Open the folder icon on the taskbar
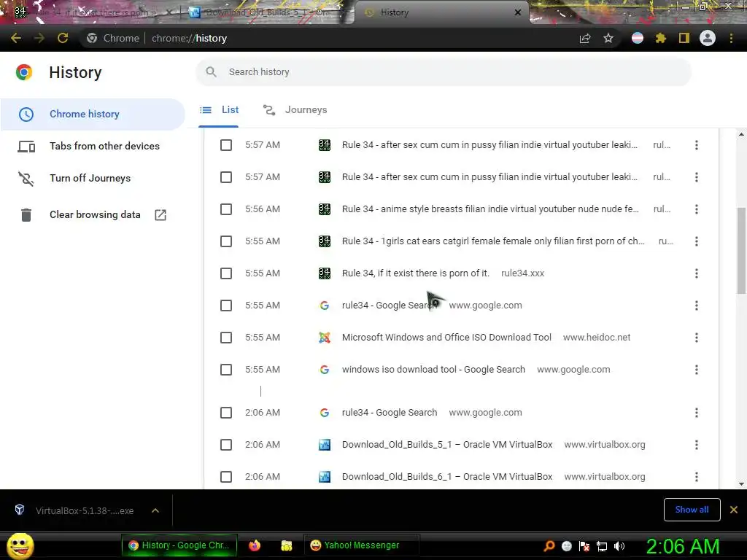The image size is (747, 560). tap(286, 545)
